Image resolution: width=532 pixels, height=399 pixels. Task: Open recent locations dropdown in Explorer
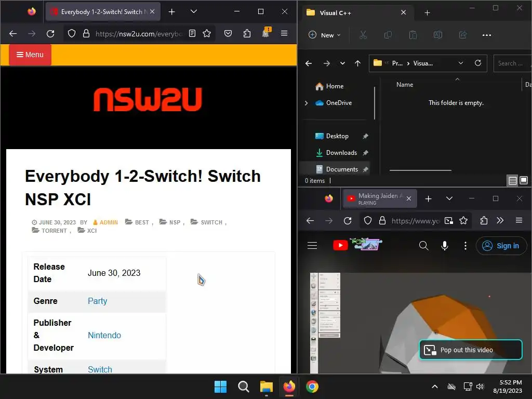tap(343, 63)
